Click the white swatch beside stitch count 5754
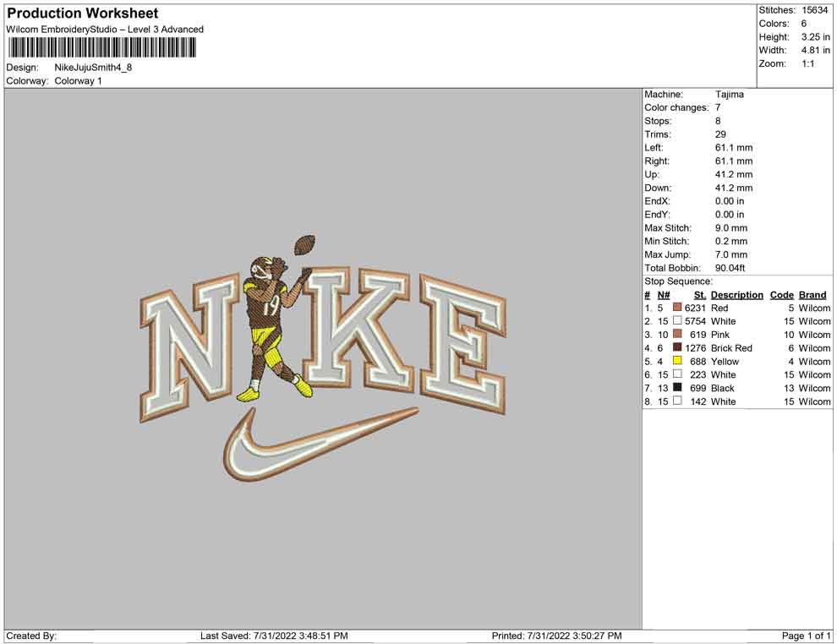The height and width of the screenshot is (644, 837). 677,320
